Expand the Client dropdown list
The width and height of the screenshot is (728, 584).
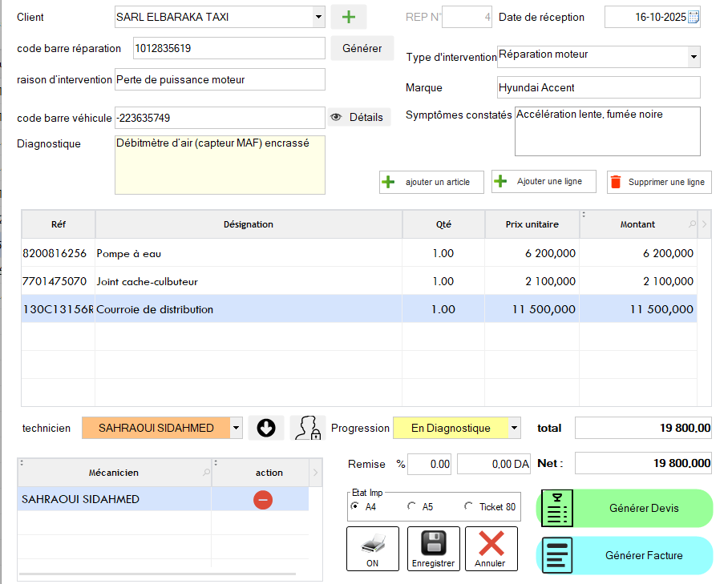tap(318, 17)
